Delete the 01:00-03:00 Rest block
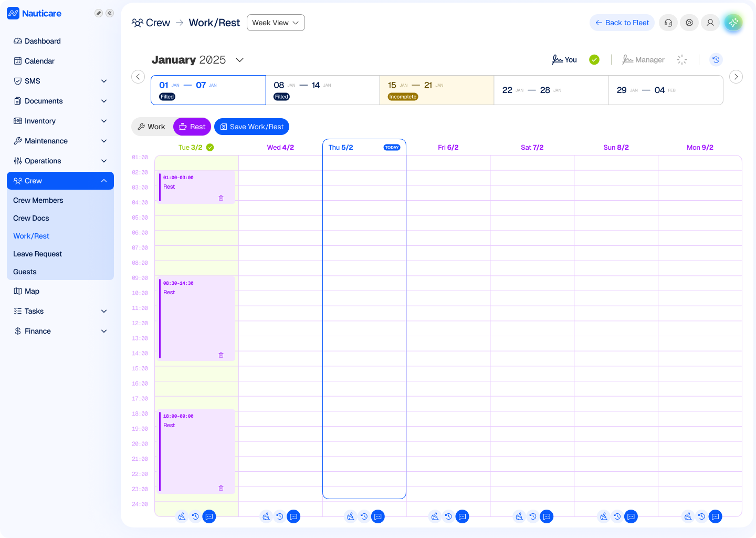Image resolution: width=756 pixels, height=538 pixels. (221, 198)
